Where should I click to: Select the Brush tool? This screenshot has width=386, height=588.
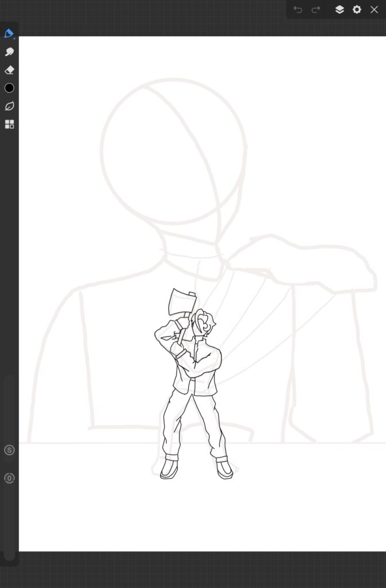(9, 33)
